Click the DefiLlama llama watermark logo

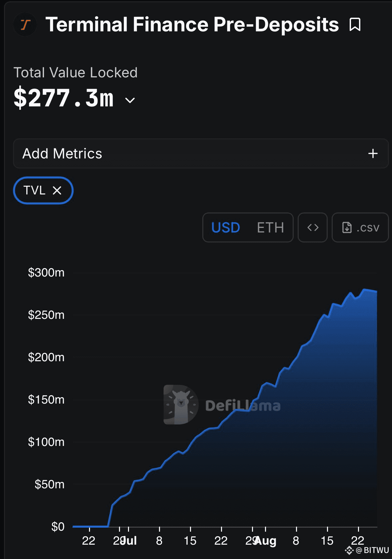coord(181,405)
